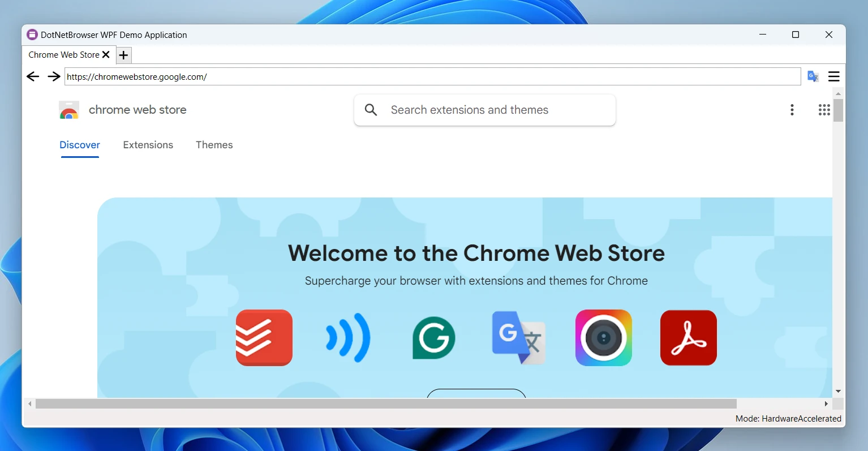Image resolution: width=868 pixels, height=451 pixels.
Task: Open the three-dot more options menu
Action: coord(792,110)
